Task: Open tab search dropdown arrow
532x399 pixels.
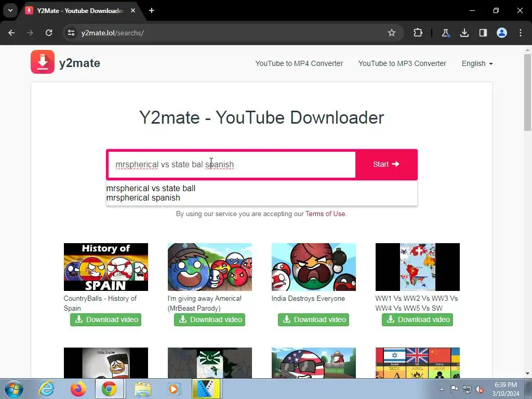Action: pos(10,10)
